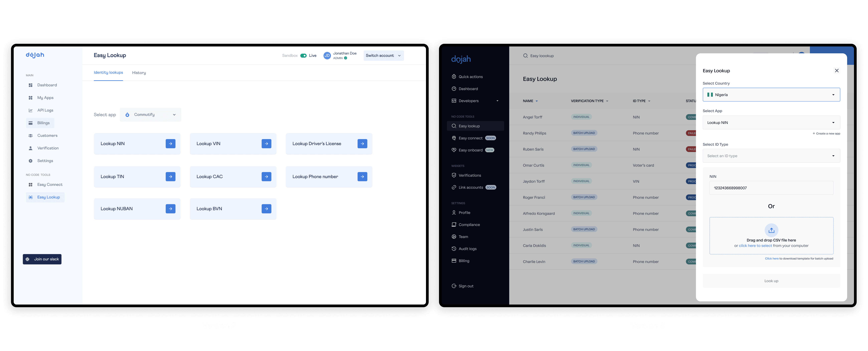Open the Commutify select app dropdown
The height and width of the screenshot is (351, 868).
pyautogui.click(x=150, y=115)
